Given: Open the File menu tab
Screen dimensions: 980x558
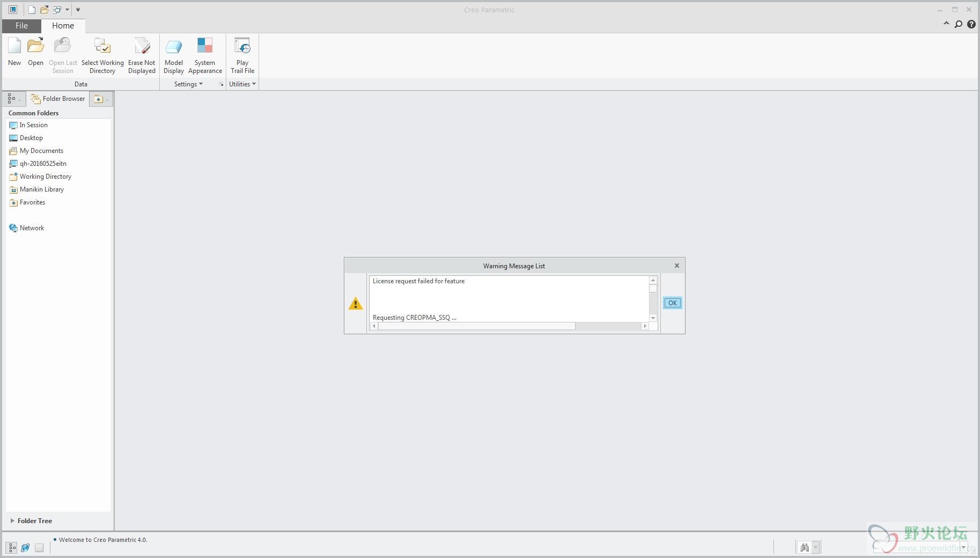Looking at the screenshot, I should (21, 26).
